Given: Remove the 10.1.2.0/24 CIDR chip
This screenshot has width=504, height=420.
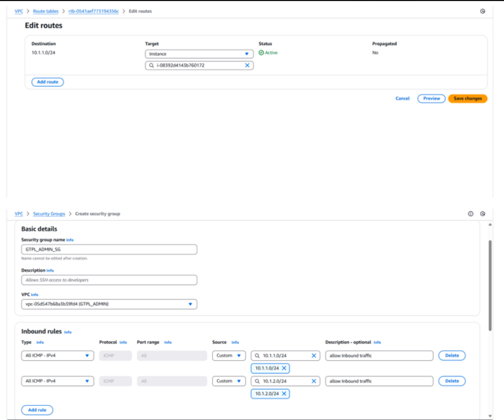Looking at the screenshot, I should tap(284, 393).
